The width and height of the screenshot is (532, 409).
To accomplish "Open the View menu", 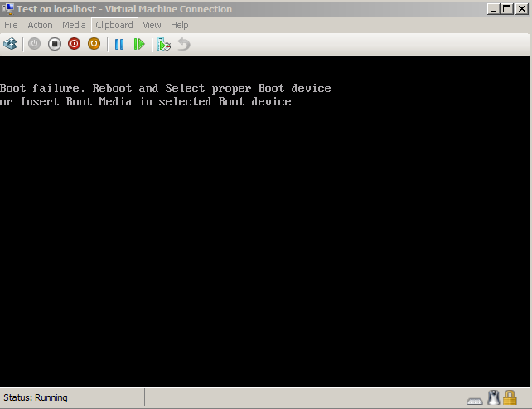I will (152, 25).
